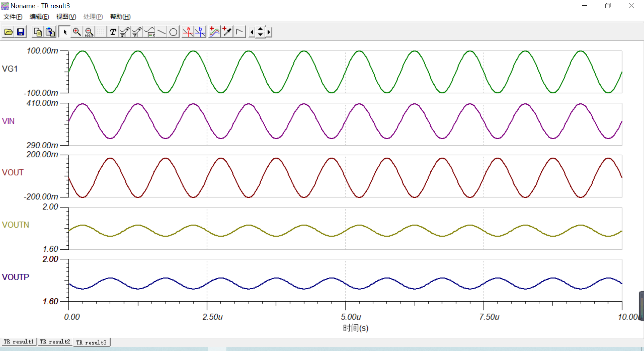Screen dimensions: 644x351
Task: Shift the curve down with the down arrow
Action: (260, 35)
